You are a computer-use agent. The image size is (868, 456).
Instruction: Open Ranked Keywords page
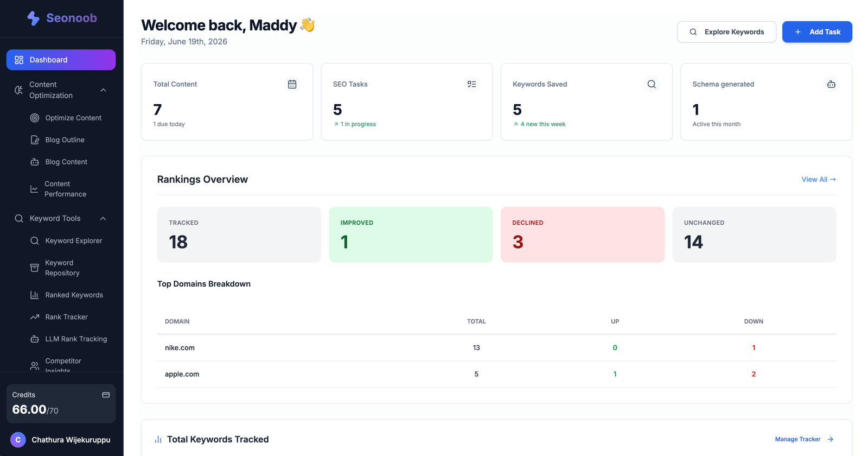coord(74,295)
